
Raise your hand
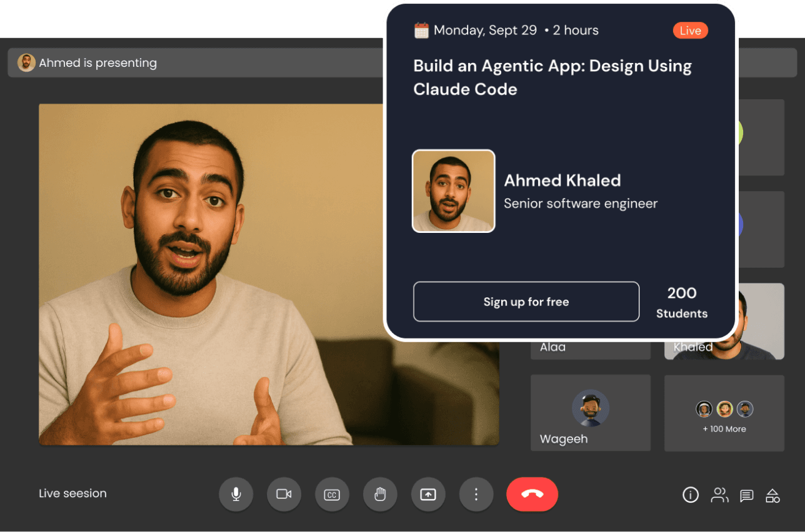[380, 495]
